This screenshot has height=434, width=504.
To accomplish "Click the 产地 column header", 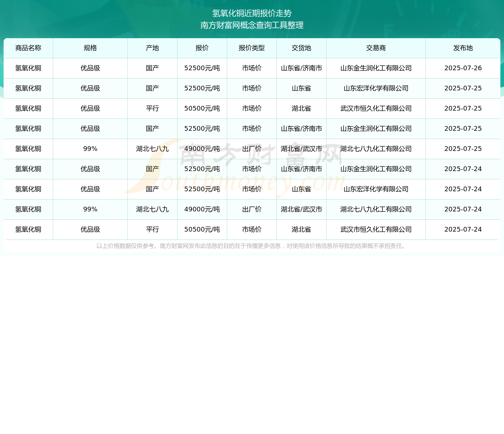I will pos(153,48).
